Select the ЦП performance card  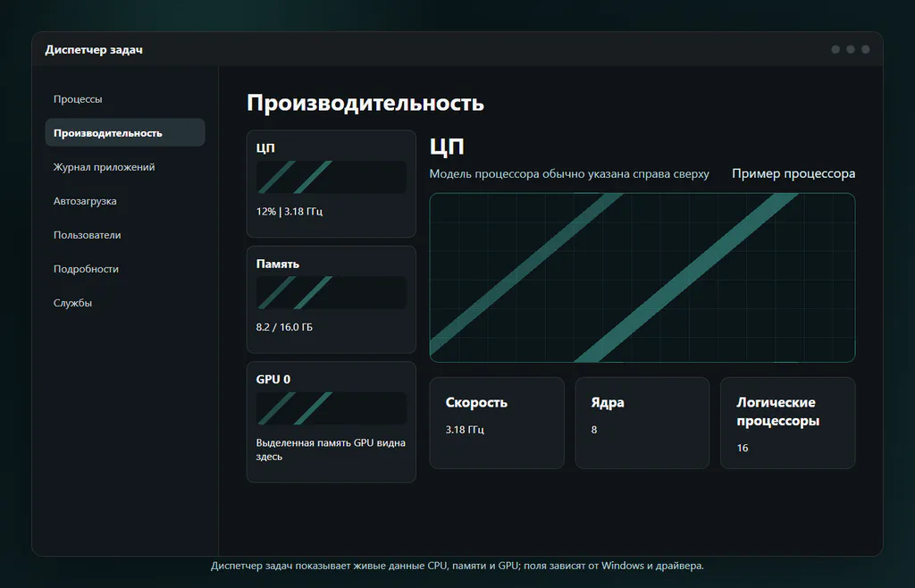[x=332, y=184]
